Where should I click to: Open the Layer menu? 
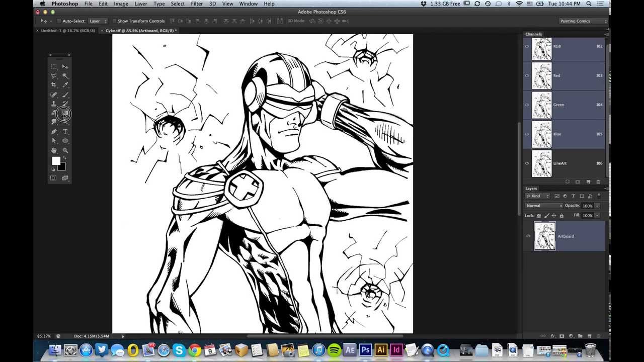(x=141, y=4)
